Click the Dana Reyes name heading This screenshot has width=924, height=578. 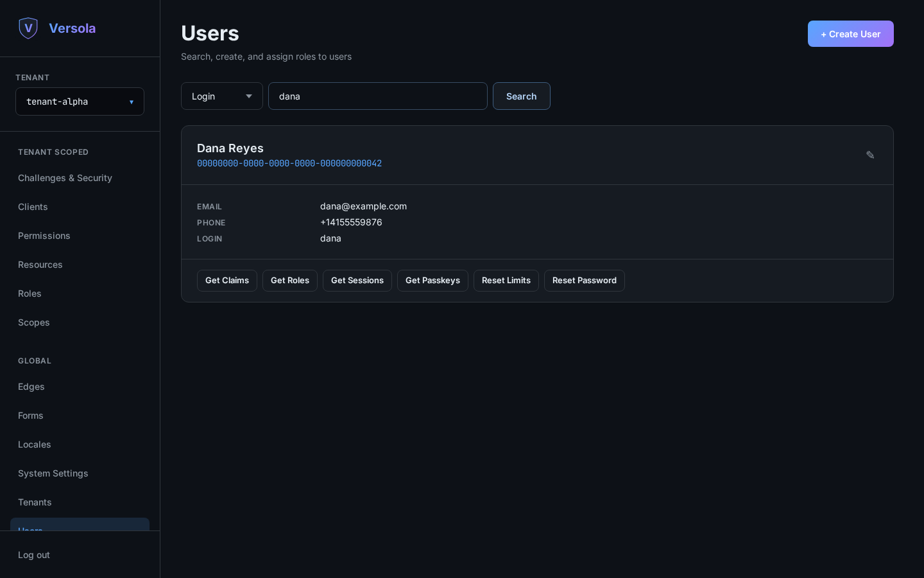230,148
